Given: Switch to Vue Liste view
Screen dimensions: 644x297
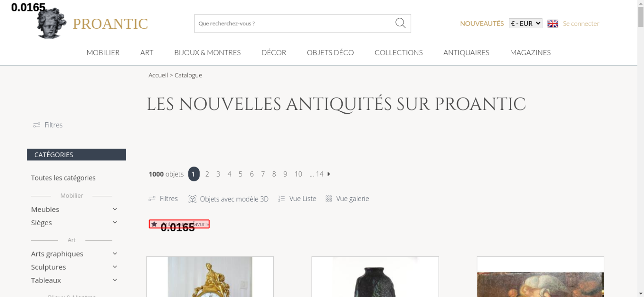Looking at the screenshot, I should tap(297, 199).
